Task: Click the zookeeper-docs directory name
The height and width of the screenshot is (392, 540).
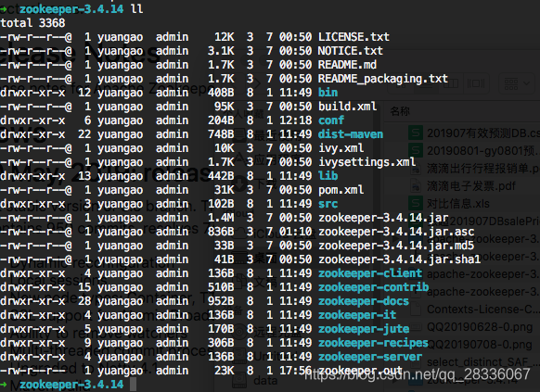Action: (x=364, y=301)
